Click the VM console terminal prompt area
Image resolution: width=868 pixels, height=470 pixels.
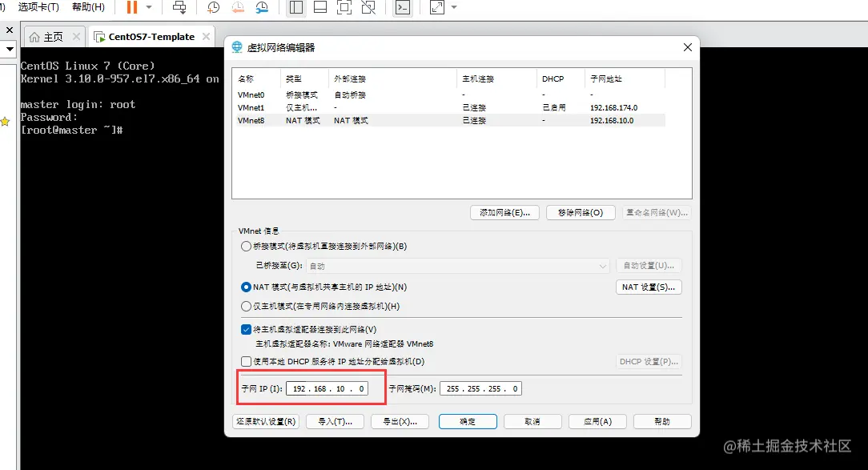pos(72,130)
